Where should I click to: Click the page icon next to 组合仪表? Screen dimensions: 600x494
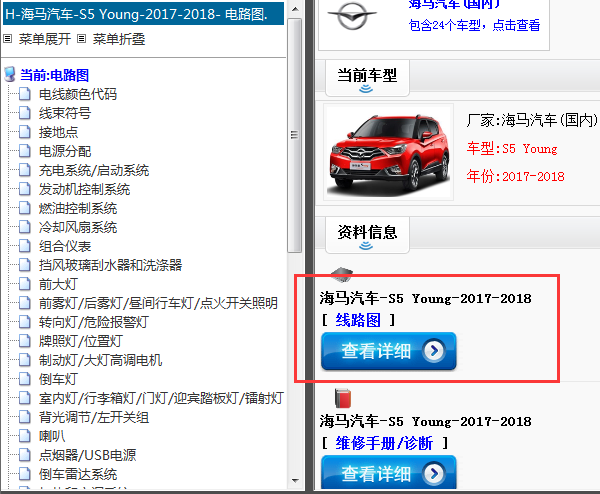[25, 246]
